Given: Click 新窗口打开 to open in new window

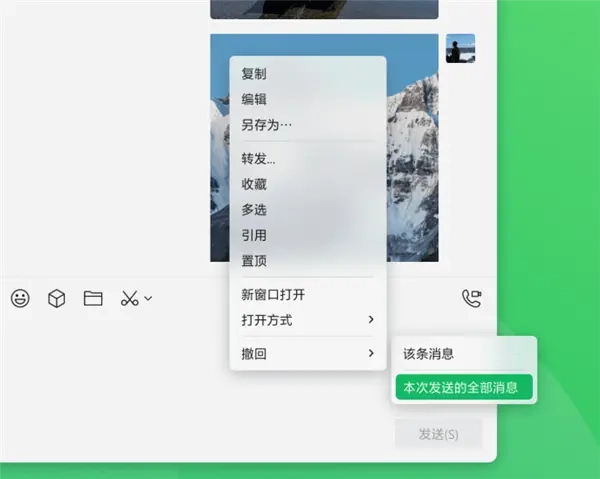Looking at the screenshot, I should [273, 294].
